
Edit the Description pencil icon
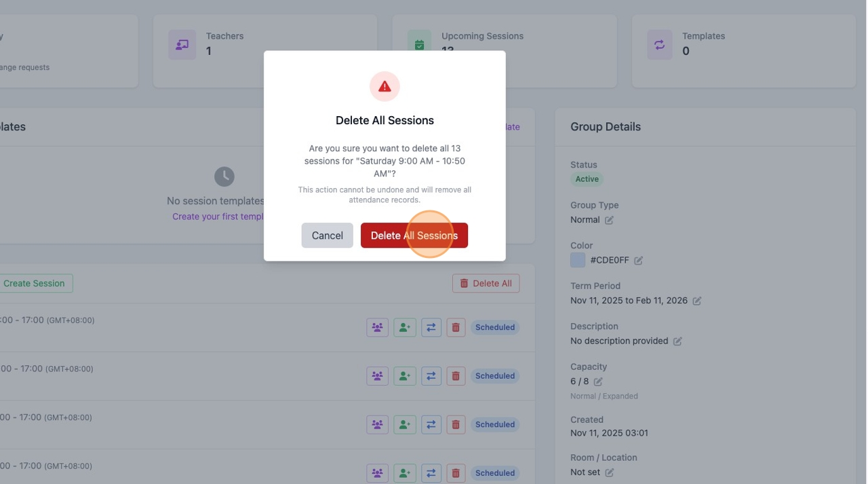677,341
